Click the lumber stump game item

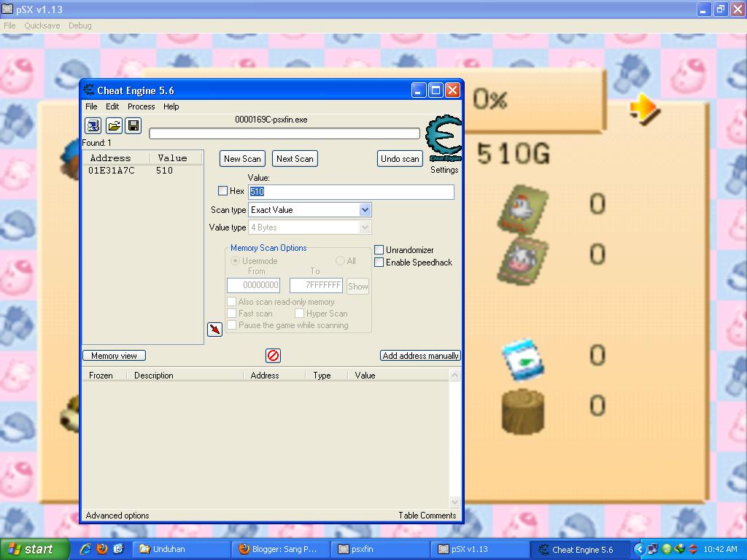(522, 411)
